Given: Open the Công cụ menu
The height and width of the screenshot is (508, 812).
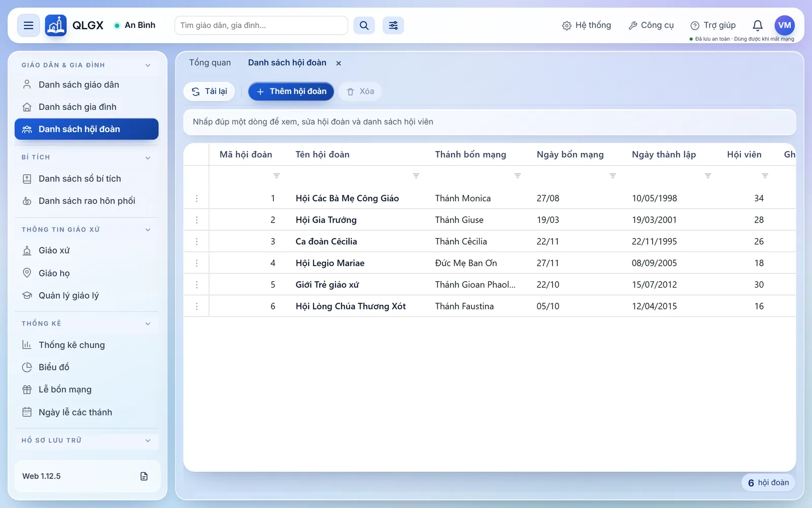Looking at the screenshot, I should point(651,25).
